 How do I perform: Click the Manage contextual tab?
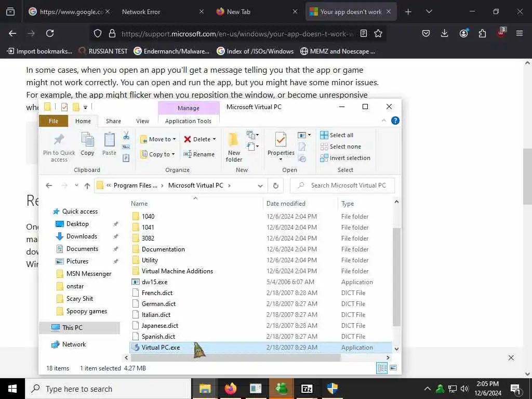[188, 108]
